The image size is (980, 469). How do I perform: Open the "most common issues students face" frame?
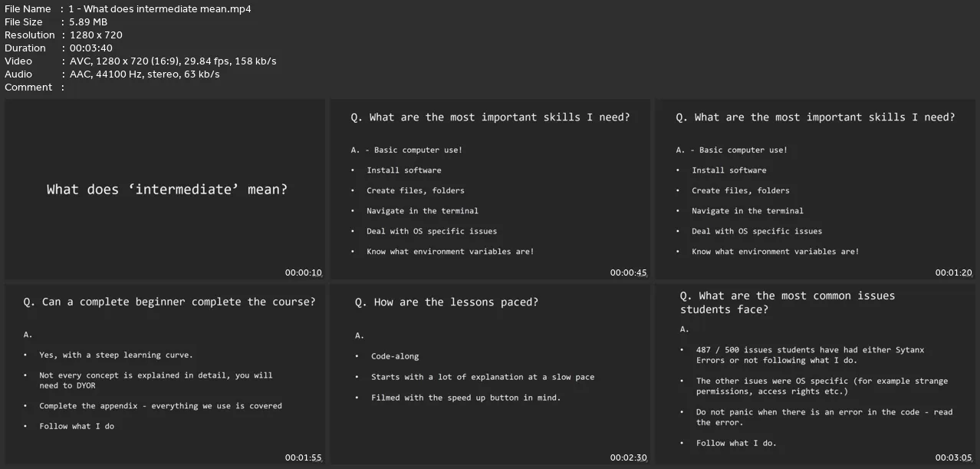(815, 374)
